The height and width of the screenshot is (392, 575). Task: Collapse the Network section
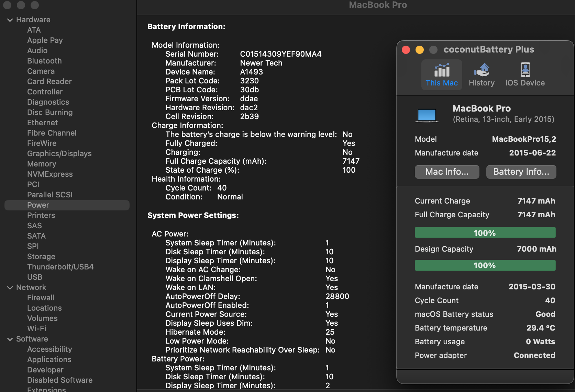10,288
